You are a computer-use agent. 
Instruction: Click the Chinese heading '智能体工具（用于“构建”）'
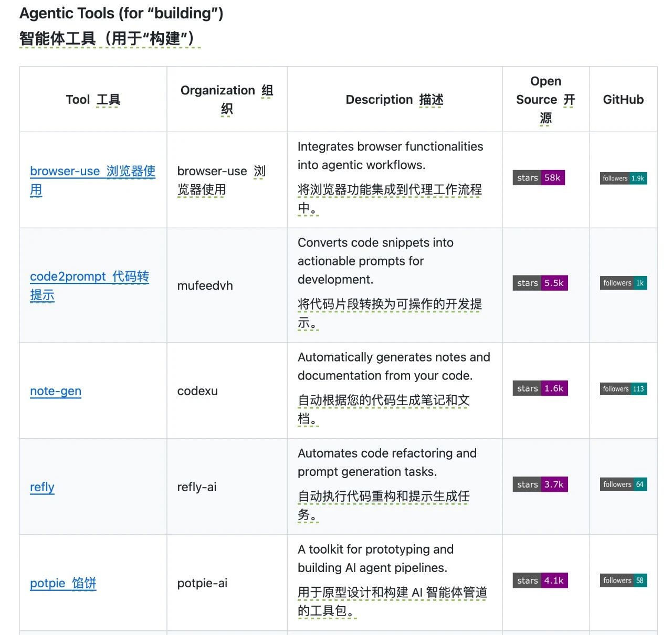coord(109,38)
